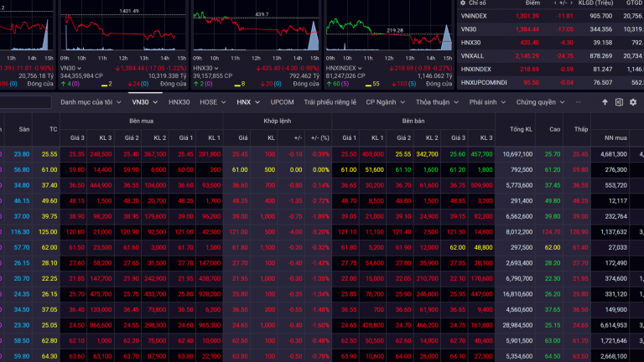Click bid volume 866,600 cell

tap(101, 325)
